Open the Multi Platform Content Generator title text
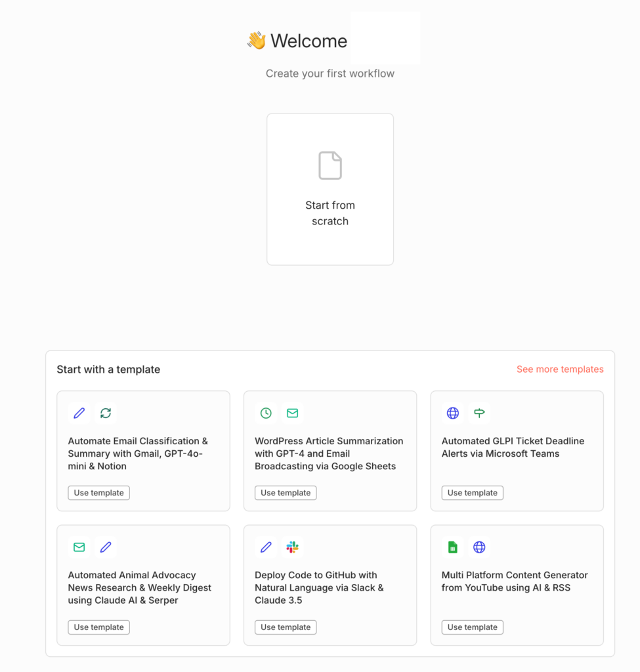This screenshot has width=640, height=672. click(x=514, y=581)
